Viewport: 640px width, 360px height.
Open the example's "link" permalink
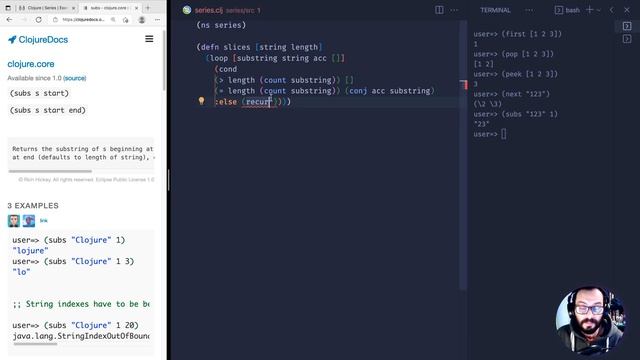[x=44, y=220]
